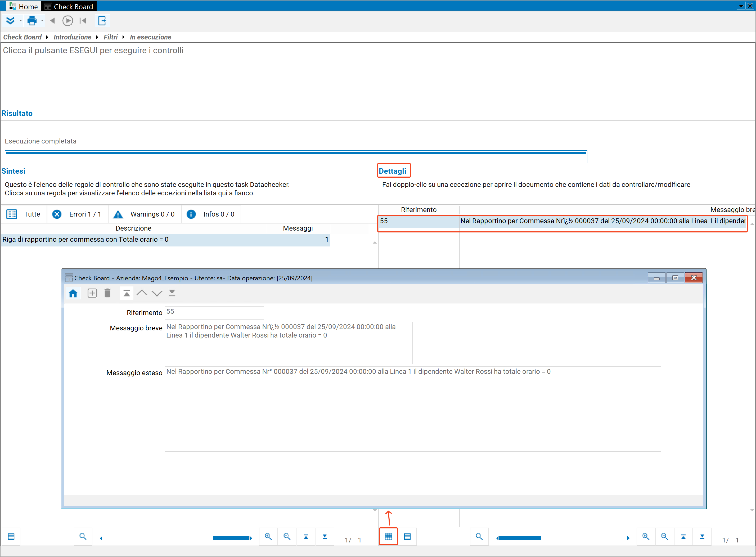The image size is (756, 557).
Task: Click the highlighted grid form-view icon under Dettagli
Action: (x=389, y=536)
